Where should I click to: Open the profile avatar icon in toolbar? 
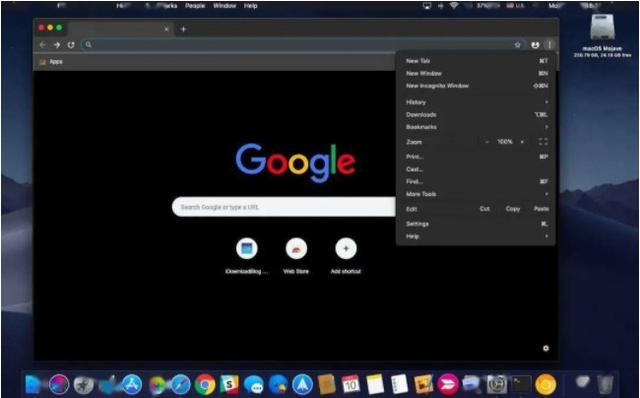[x=535, y=45]
